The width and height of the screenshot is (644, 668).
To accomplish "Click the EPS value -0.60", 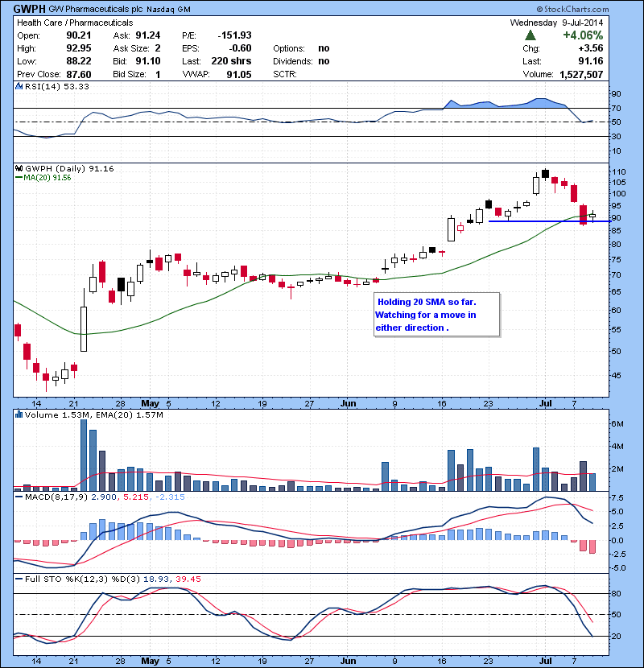I will click(239, 48).
